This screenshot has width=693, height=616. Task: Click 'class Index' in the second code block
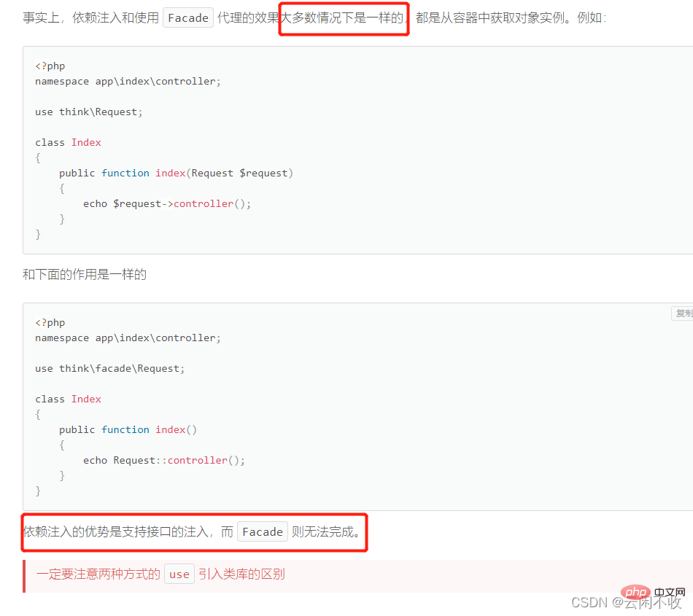(x=68, y=399)
